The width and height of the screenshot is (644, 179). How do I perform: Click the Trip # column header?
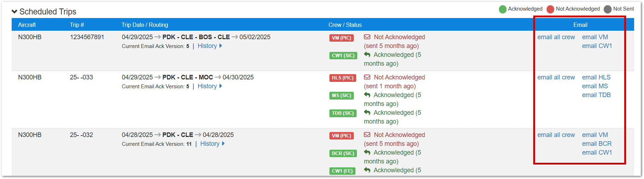click(x=77, y=25)
